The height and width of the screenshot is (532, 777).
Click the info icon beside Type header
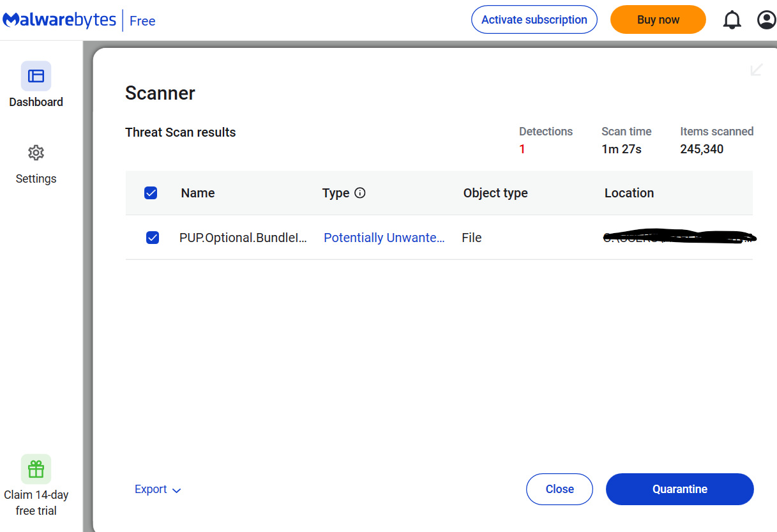(x=360, y=193)
